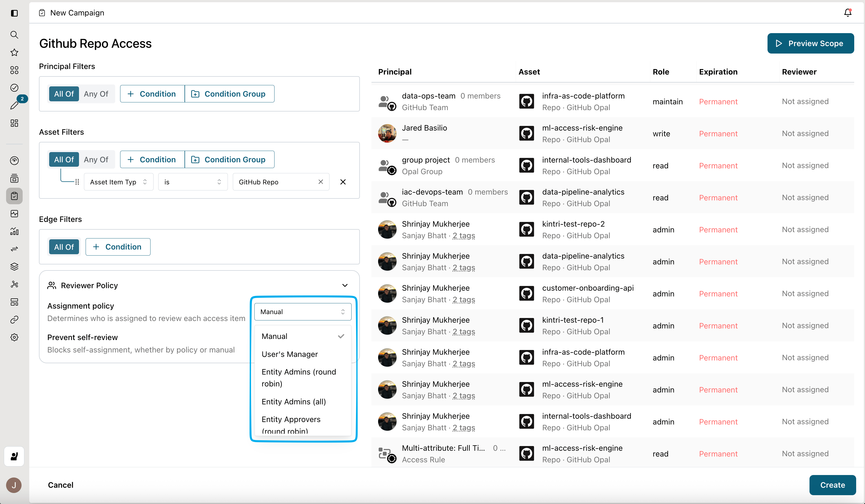Open the layers stack icon in sidebar
Screen dimensions: 865x504
click(14, 267)
